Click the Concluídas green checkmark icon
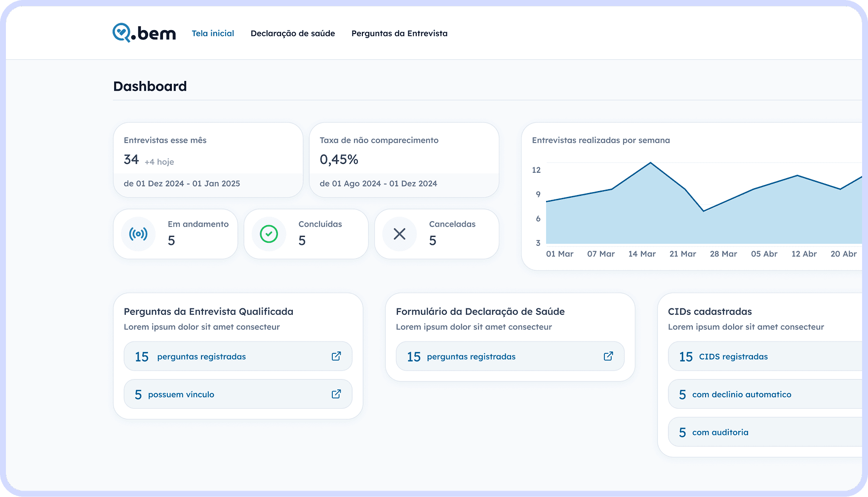868x497 pixels. 269,234
